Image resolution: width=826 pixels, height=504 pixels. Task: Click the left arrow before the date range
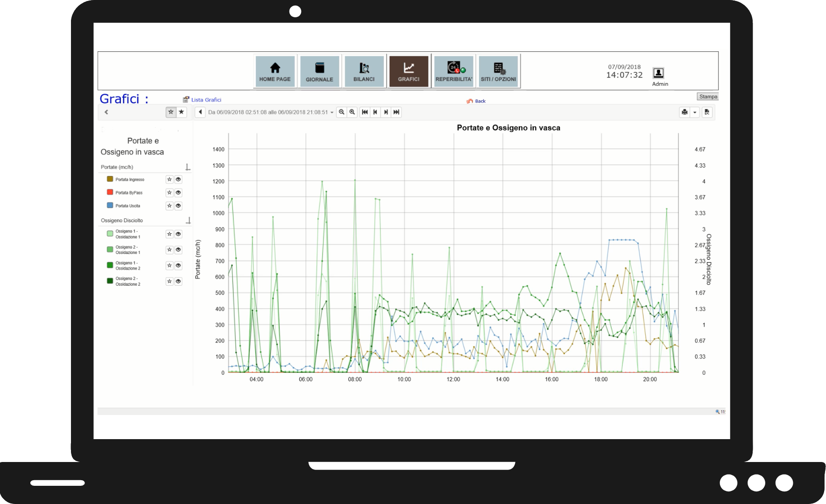[200, 112]
